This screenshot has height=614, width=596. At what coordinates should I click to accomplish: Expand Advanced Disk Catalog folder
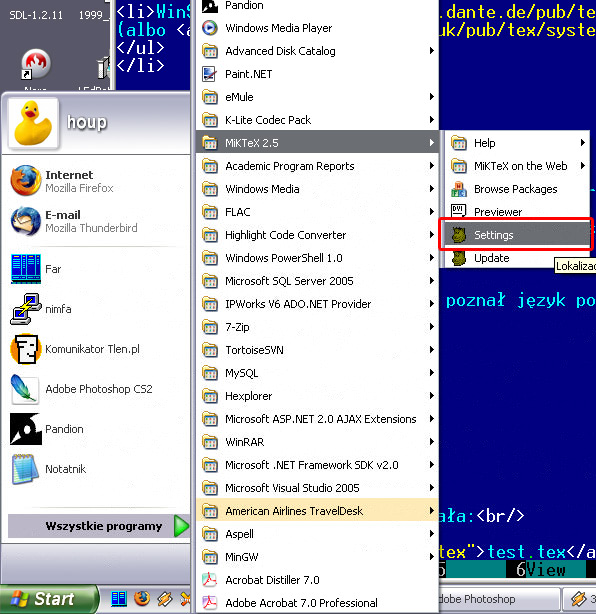pyautogui.click(x=317, y=51)
